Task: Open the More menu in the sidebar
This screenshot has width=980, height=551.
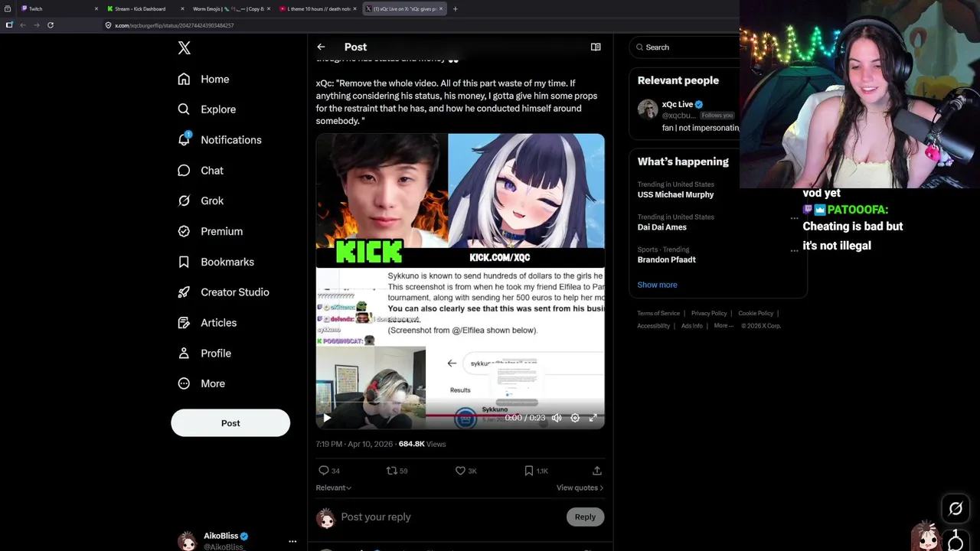Action: pyautogui.click(x=201, y=383)
